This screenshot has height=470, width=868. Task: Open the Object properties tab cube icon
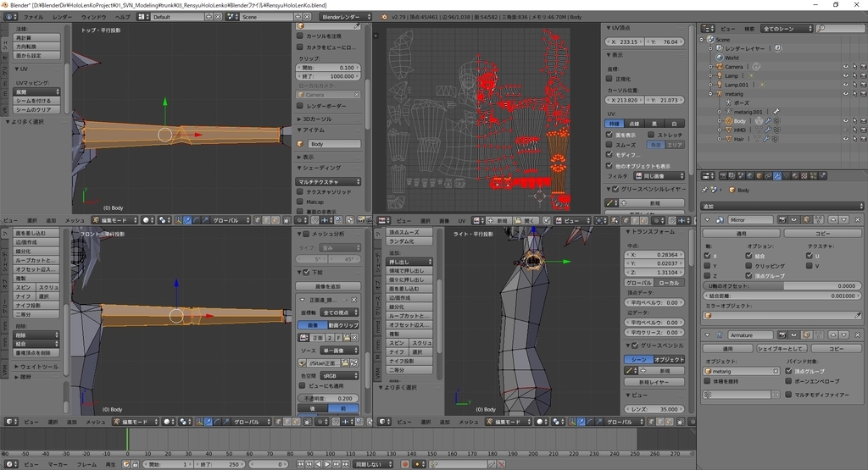[x=759, y=176]
